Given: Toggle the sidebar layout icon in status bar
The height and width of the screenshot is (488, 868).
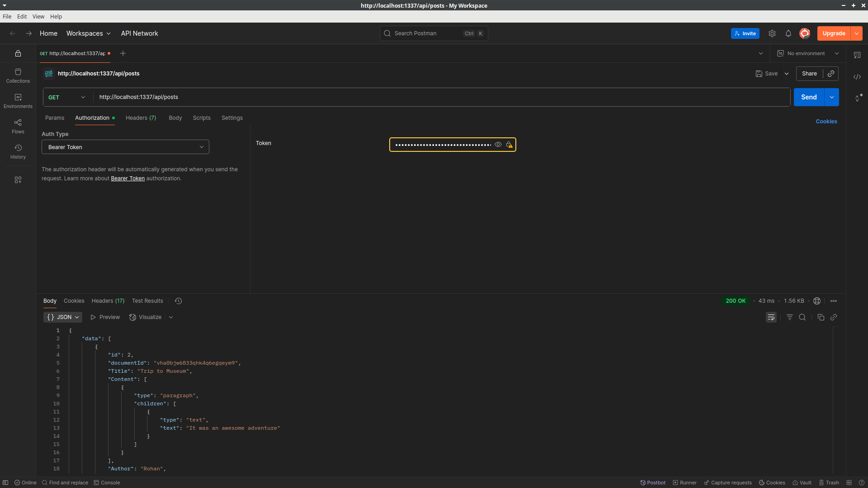Looking at the screenshot, I should [5, 483].
